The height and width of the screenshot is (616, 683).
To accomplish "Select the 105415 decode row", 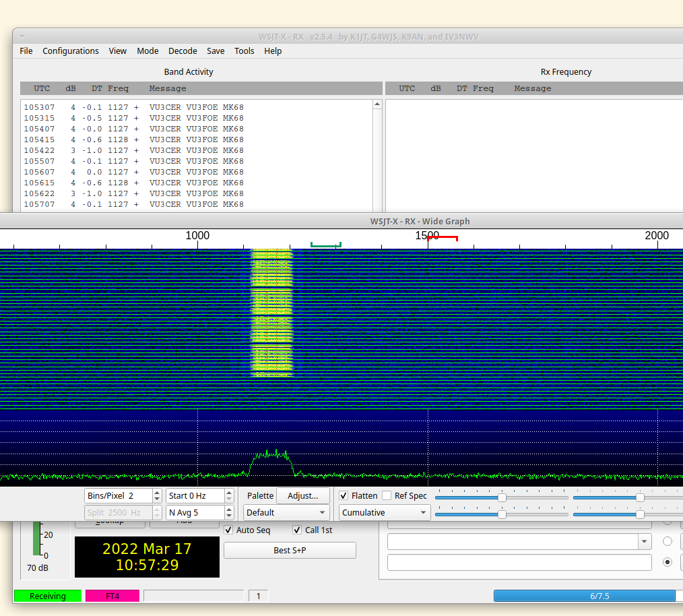I will (x=134, y=140).
